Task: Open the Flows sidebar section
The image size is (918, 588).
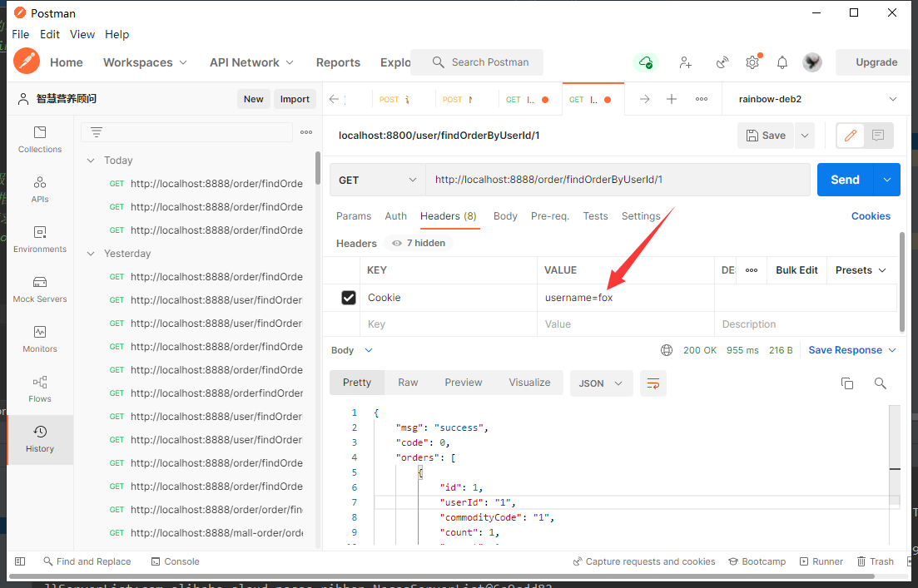Action: pos(40,389)
